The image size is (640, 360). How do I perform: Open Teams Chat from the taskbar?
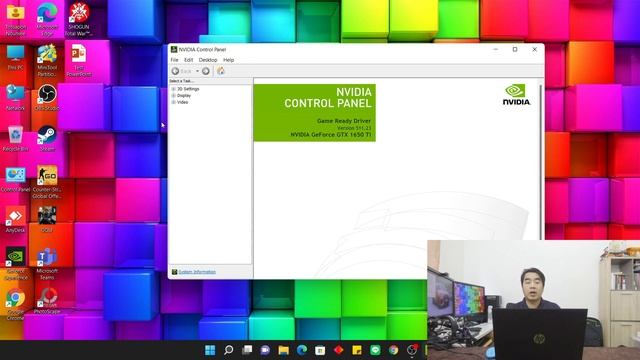265,350
